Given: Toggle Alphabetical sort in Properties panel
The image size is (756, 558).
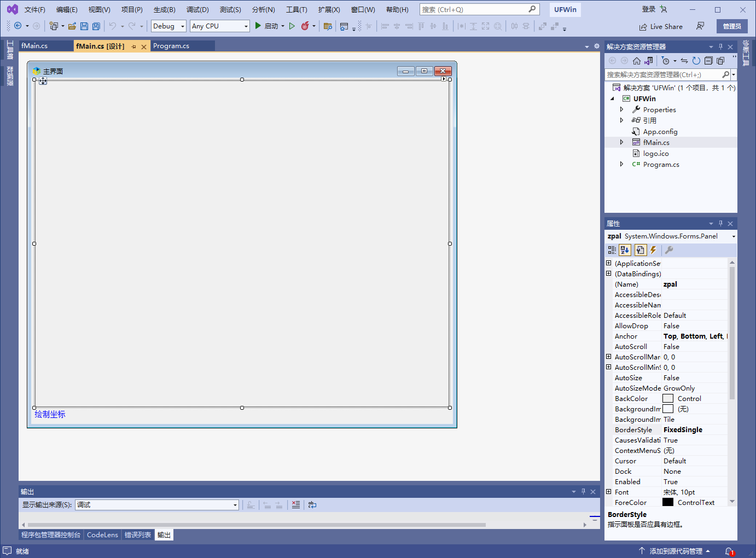Looking at the screenshot, I should [x=625, y=250].
